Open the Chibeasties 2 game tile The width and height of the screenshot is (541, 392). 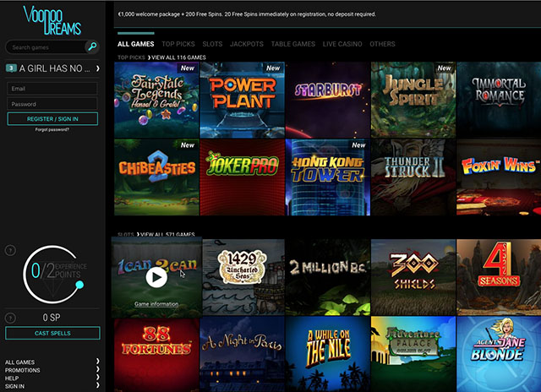[x=156, y=177]
